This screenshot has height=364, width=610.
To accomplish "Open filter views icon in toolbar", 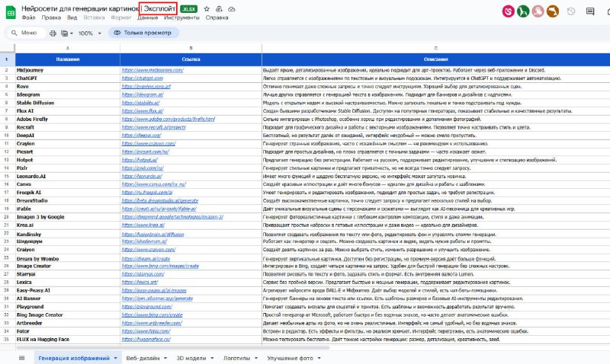I will click(65, 33).
